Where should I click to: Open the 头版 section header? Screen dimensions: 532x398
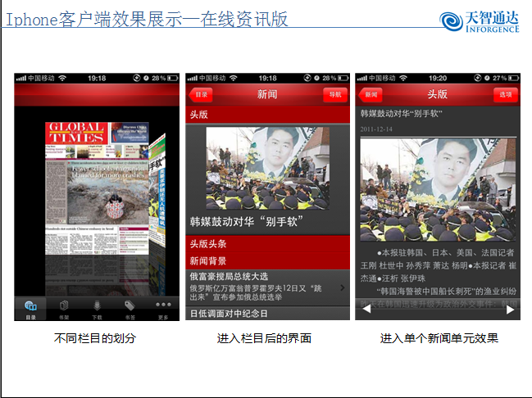267,115
